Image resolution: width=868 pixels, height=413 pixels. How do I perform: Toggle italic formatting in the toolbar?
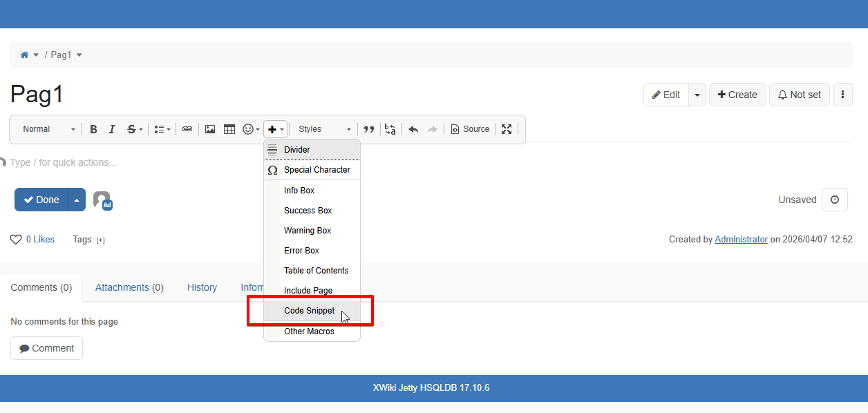(112, 129)
